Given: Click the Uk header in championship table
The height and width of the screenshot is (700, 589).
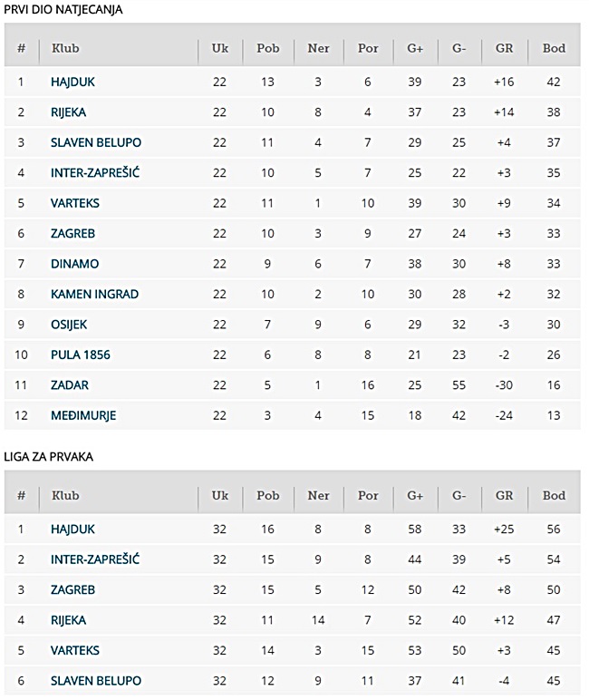Looking at the screenshot, I should 219,496.
